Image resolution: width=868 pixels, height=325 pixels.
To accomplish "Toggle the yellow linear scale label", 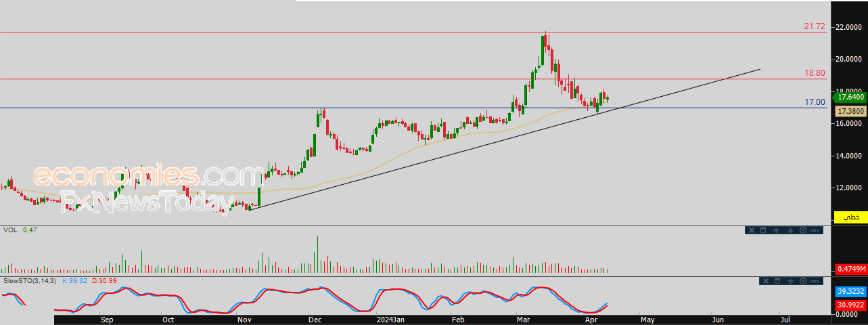I will [850, 217].
